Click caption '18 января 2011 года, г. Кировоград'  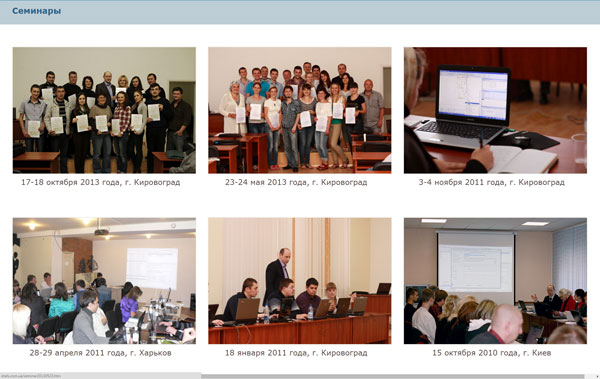(296, 353)
